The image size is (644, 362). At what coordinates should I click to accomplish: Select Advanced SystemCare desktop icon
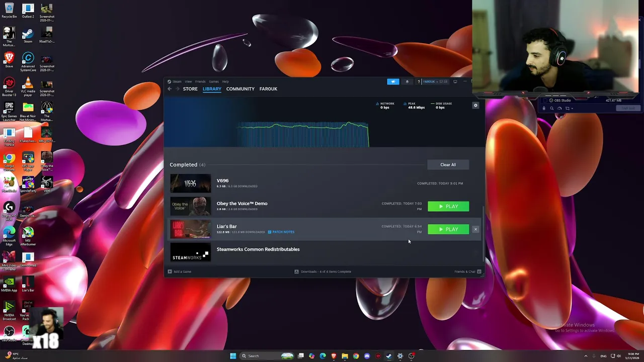click(x=28, y=62)
